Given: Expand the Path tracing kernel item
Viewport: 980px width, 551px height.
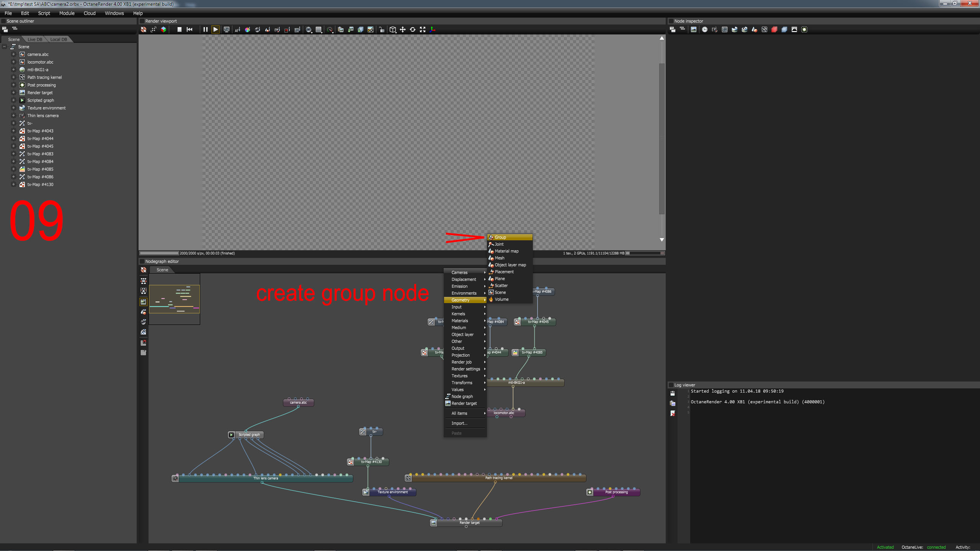Looking at the screenshot, I should (x=13, y=77).
